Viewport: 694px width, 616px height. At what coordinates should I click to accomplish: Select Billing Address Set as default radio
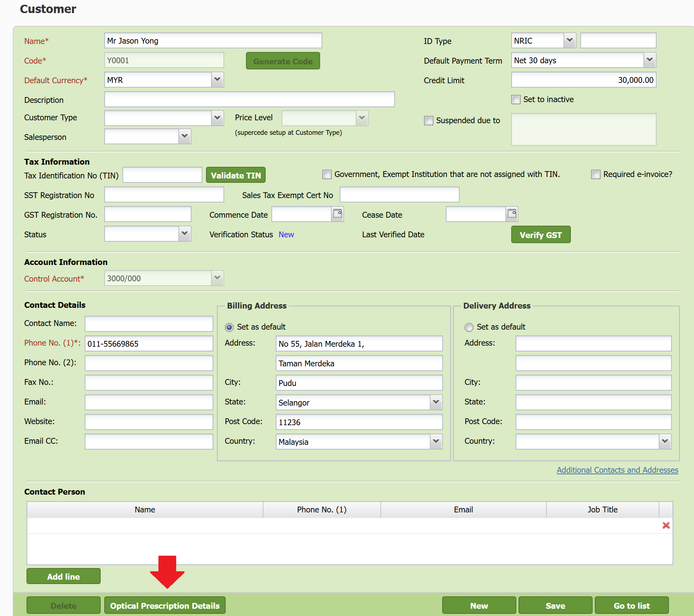229,327
